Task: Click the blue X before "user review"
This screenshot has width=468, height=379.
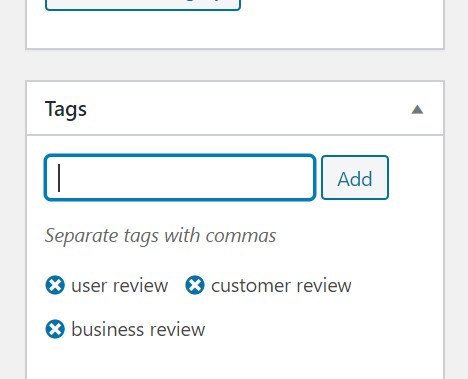Action: [x=55, y=285]
